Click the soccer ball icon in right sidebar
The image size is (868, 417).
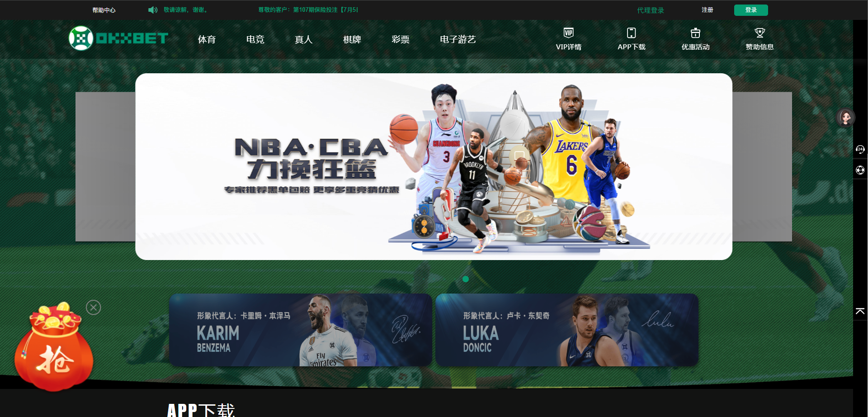point(861,170)
